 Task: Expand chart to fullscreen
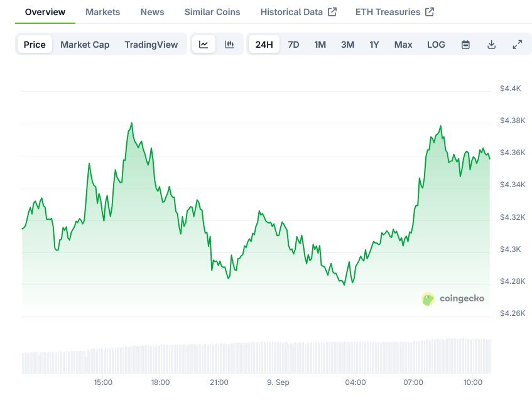pyautogui.click(x=517, y=45)
